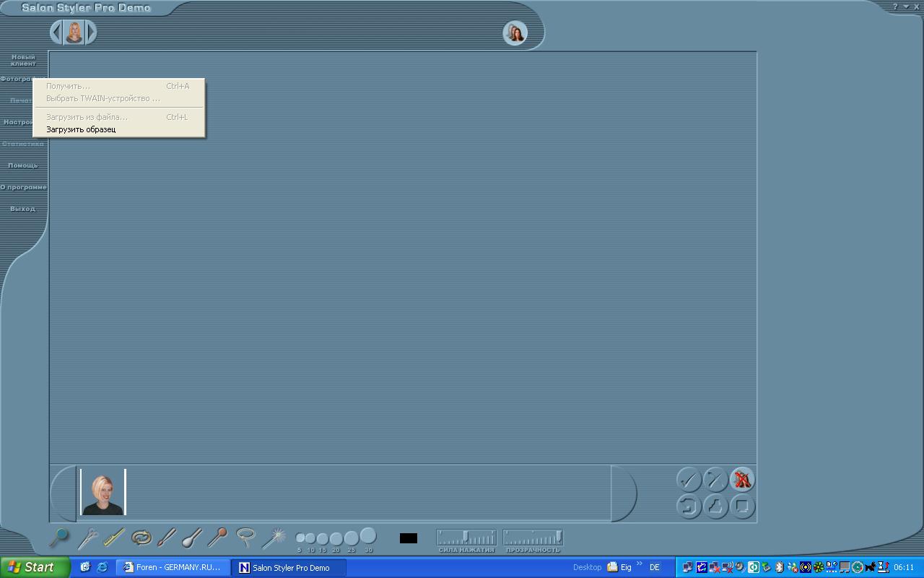Viewport: 924px width, 578px height.
Task: Select brush size 30 circle
Action: tap(368, 535)
